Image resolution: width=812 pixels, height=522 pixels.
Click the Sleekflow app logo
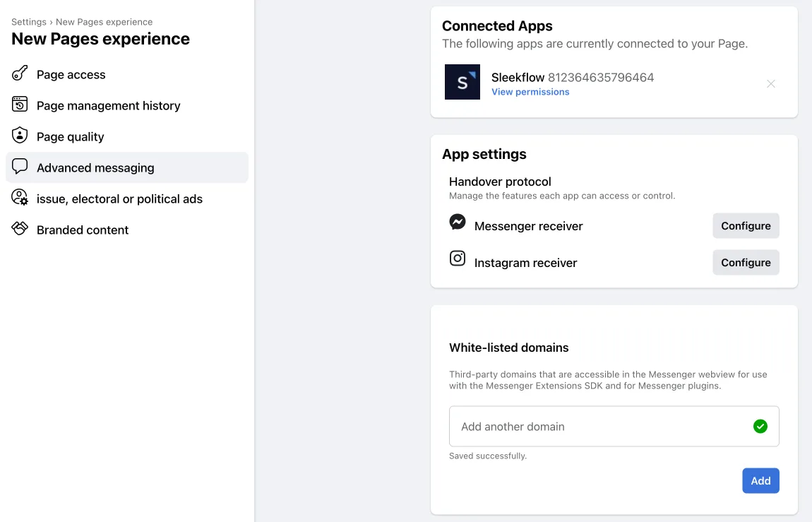[462, 82]
